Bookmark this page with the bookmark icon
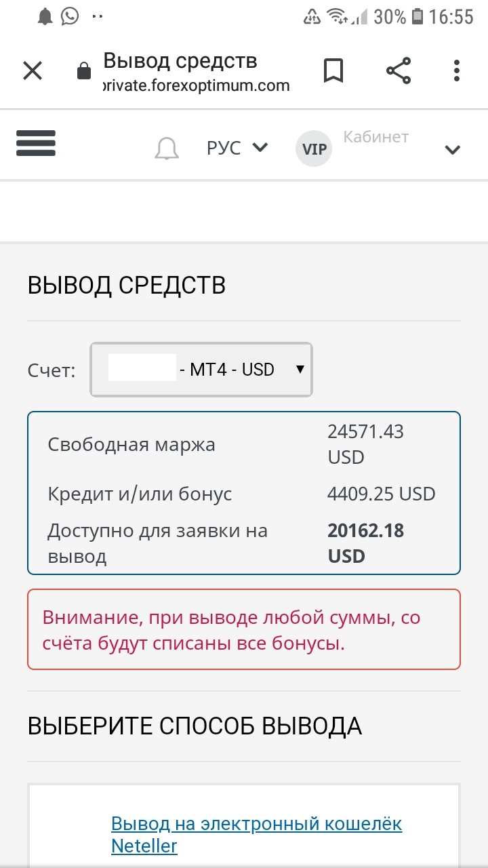Viewport: 488px width, 868px height. (x=333, y=71)
